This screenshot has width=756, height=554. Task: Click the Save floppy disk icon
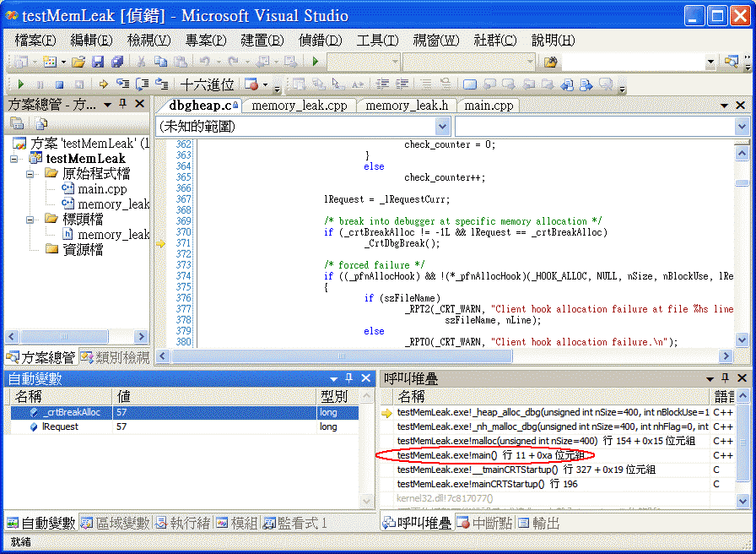[98, 62]
